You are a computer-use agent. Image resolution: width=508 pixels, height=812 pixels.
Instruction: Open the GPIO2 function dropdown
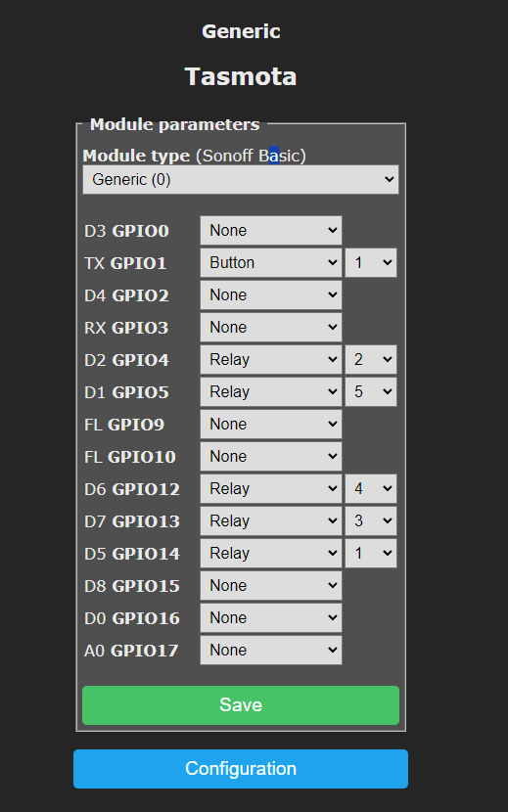(271, 295)
